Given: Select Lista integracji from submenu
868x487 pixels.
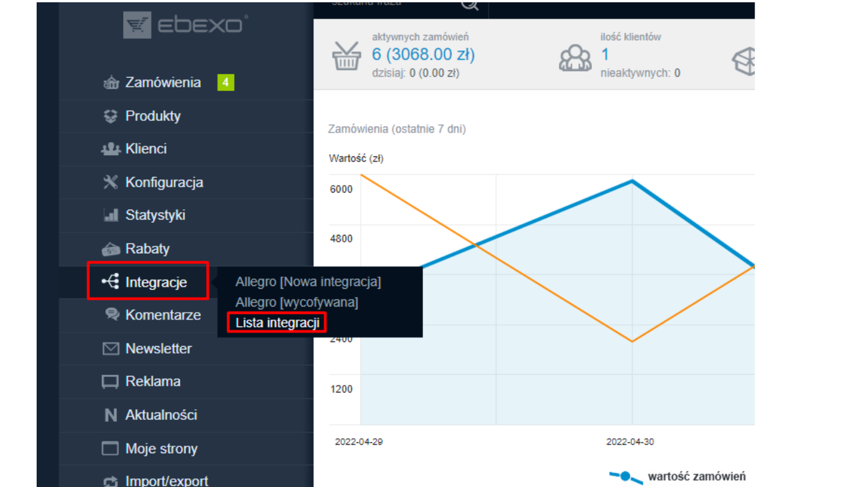Looking at the screenshot, I should coord(277,323).
